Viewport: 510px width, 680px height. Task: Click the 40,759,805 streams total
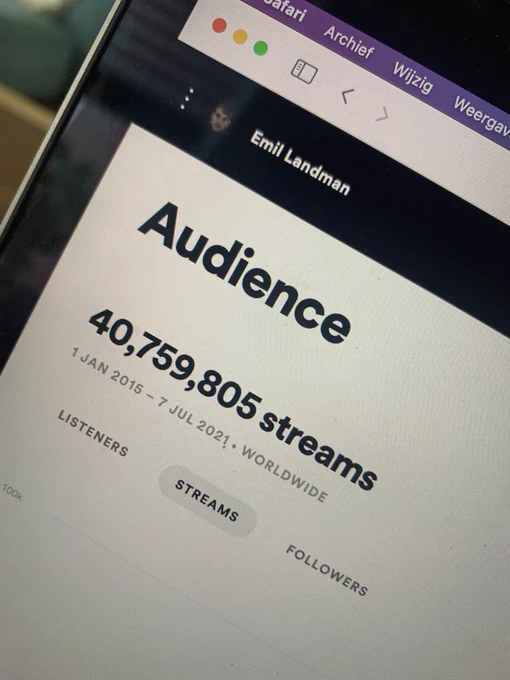[x=232, y=399]
